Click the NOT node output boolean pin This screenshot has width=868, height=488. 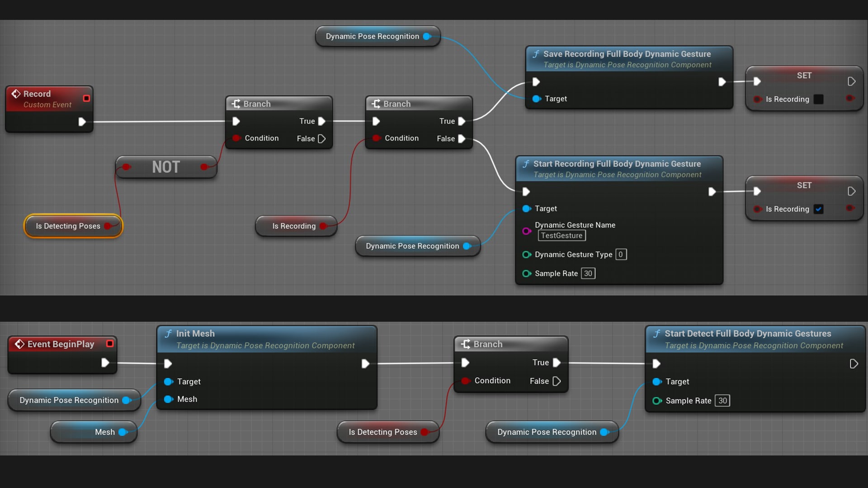tap(204, 167)
